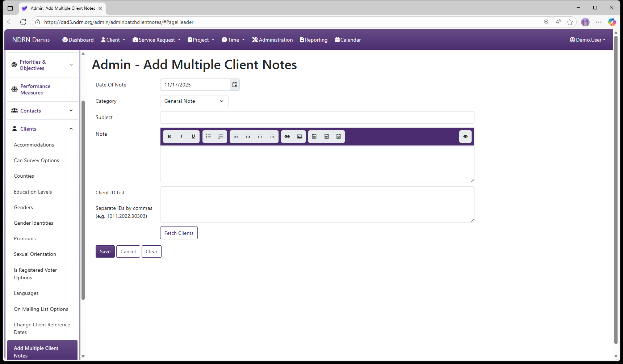Open Accommodations in sidebar
The image size is (623, 364).
(x=34, y=145)
